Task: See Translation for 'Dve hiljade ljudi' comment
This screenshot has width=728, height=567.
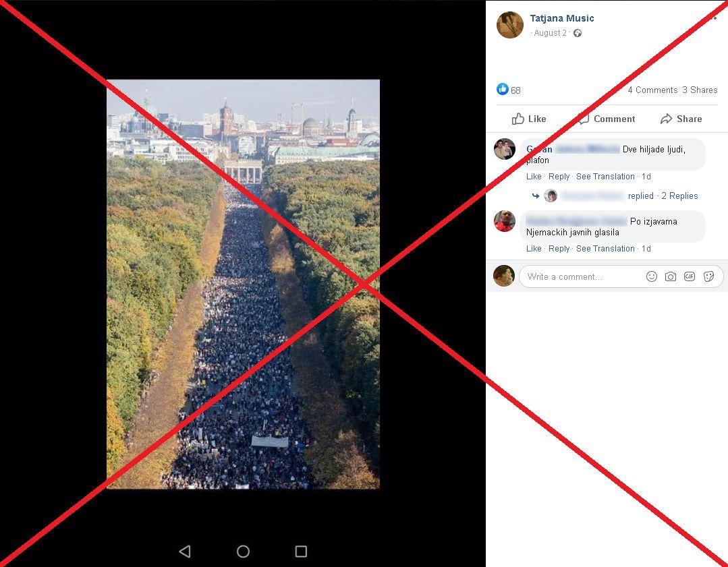Action: 605,177
